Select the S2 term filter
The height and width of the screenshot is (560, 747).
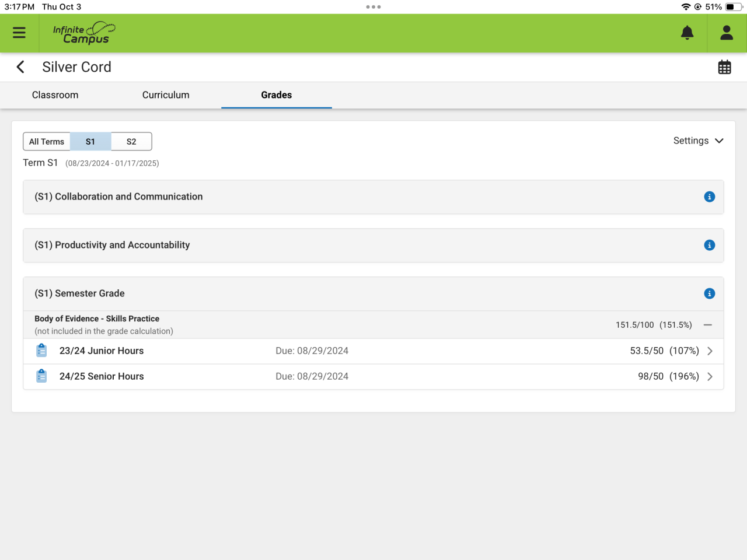point(131,142)
